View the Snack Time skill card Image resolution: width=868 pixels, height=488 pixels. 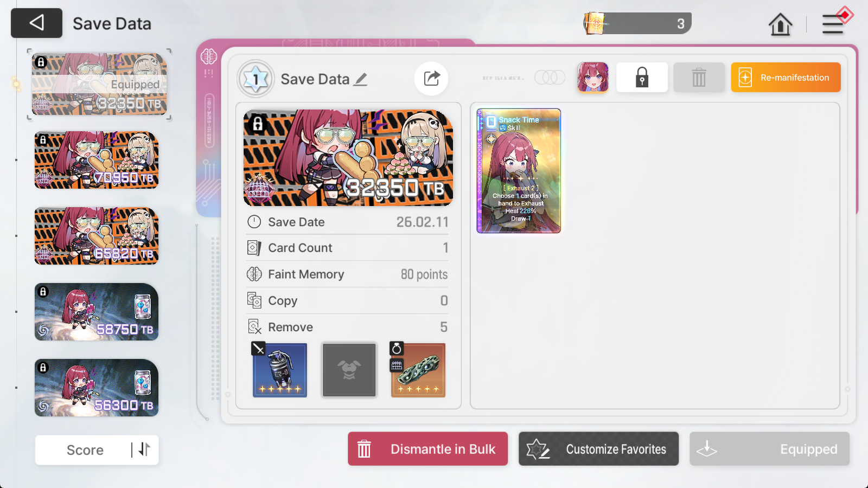point(519,171)
